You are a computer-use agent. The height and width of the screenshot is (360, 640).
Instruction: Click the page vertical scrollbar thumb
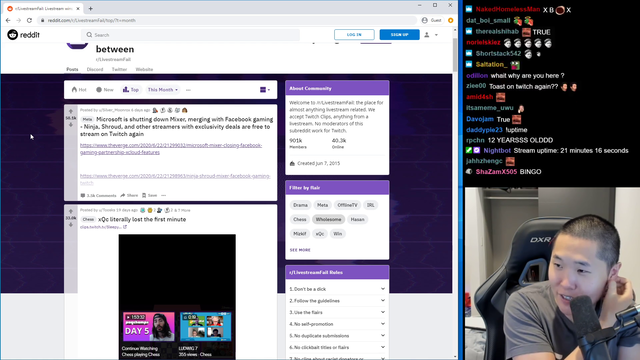[x=455, y=56]
